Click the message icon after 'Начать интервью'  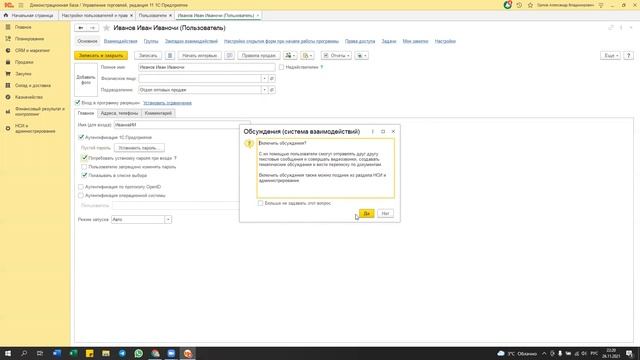229,56
